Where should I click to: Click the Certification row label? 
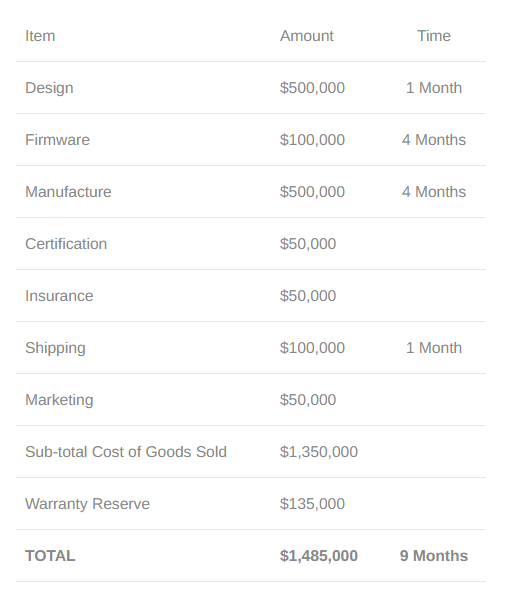click(x=66, y=244)
